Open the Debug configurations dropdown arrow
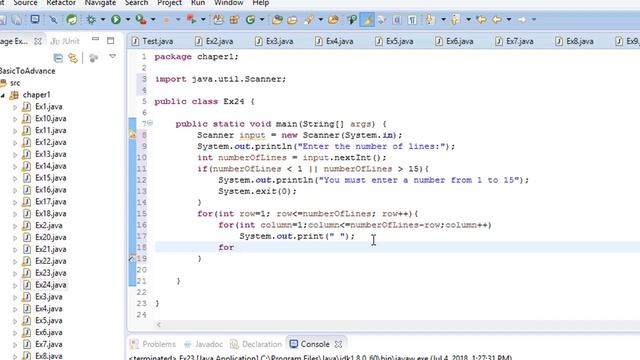 (x=102, y=19)
